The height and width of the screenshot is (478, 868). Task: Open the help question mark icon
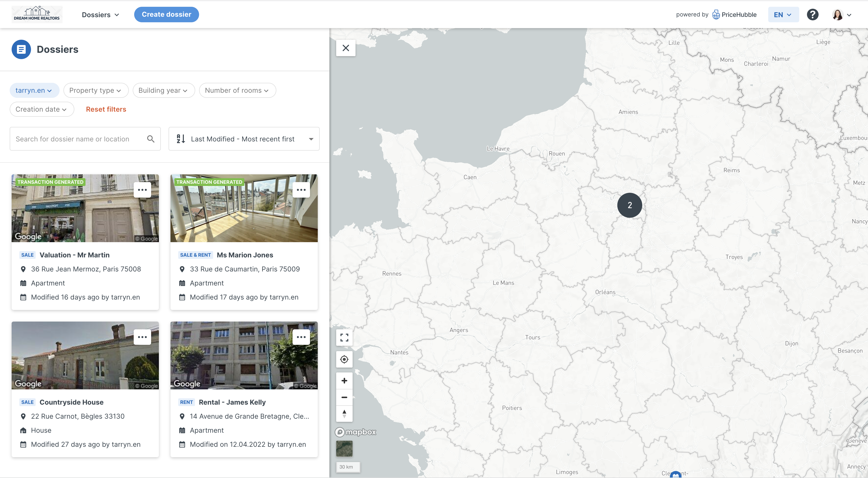click(x=812, y=15)
